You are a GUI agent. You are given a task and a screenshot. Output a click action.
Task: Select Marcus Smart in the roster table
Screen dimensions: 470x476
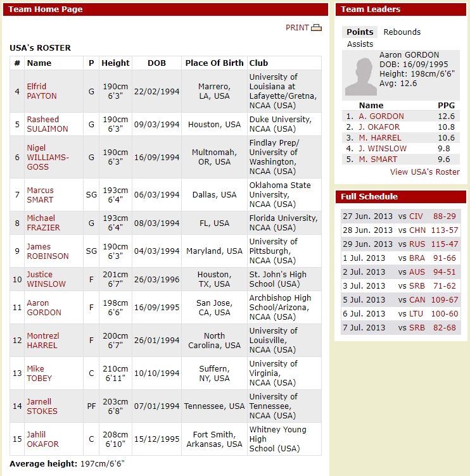[40, 194]
